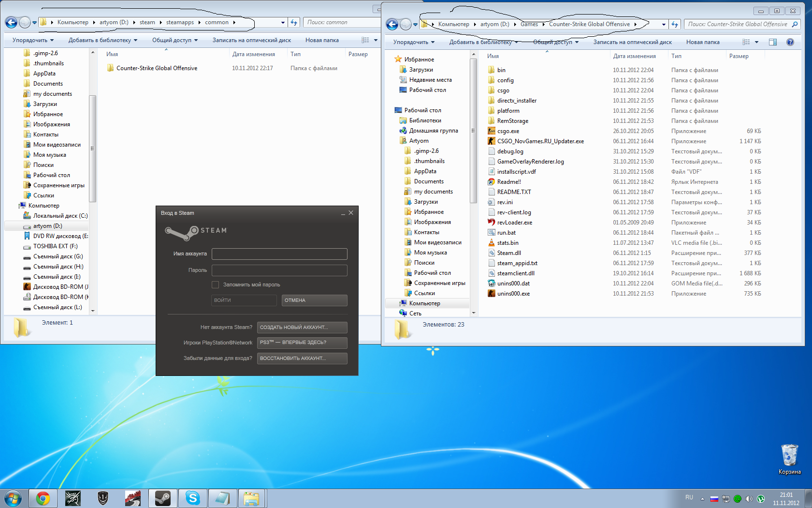
Task: Open the sort menu dropdown in the right window
Action: [x=414, y=42]
